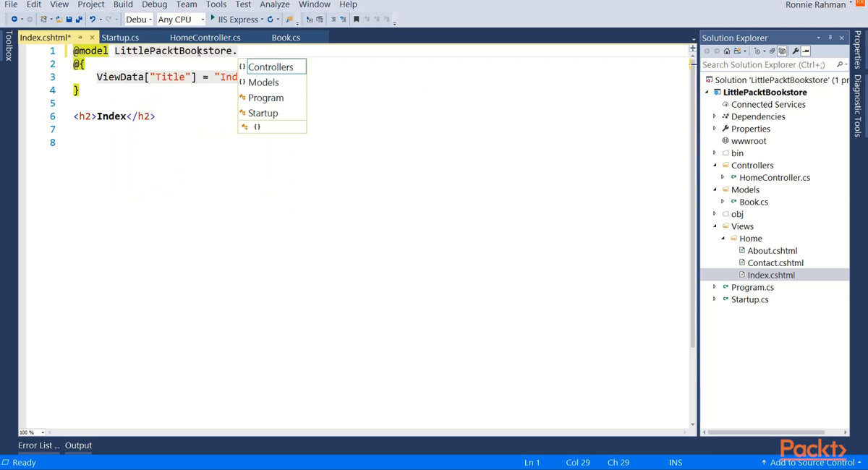This screenshot has height=470, width=868.
Task: Open the Solution Explorer window options dropdown
Action: 818,38
